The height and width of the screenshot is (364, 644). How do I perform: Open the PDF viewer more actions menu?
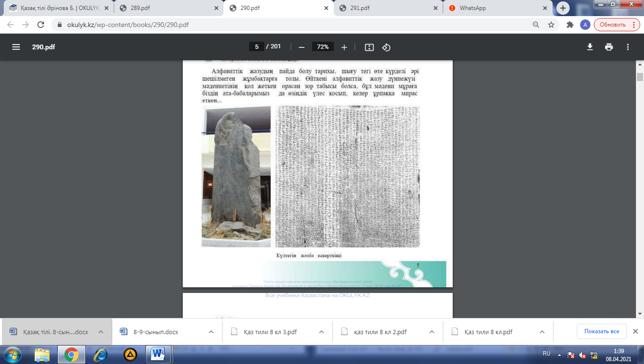628,47
